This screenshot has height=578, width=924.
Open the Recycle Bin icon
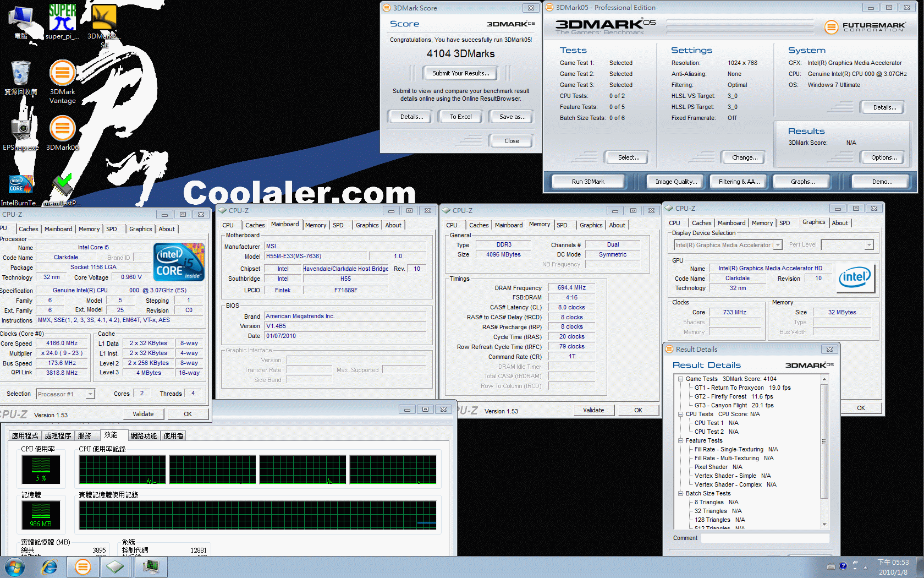click(x=21, y=78)
